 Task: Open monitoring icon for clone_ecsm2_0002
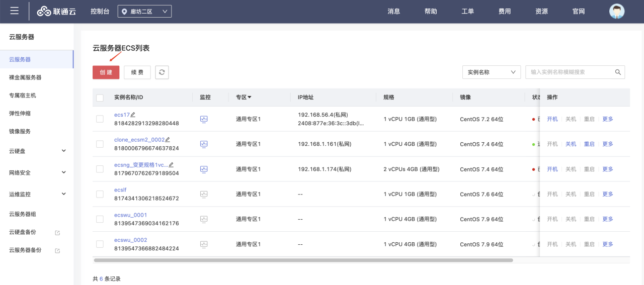click(204, 144)
